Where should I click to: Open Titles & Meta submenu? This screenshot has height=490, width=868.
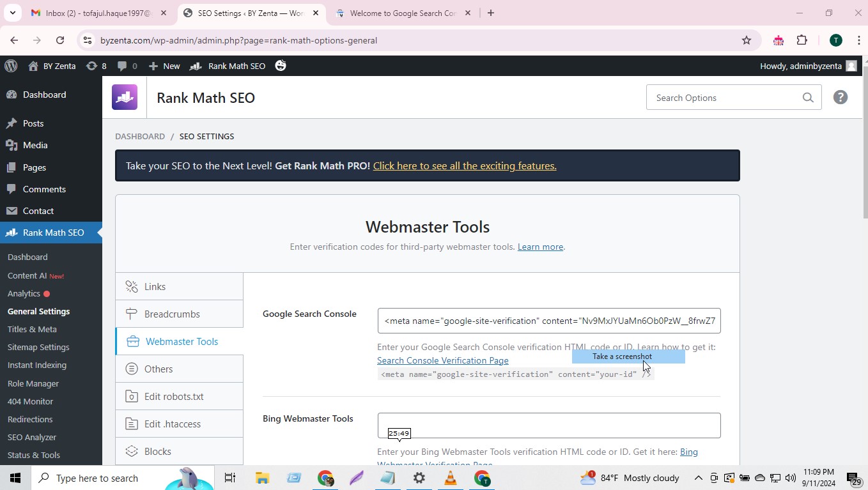[32, 329]
